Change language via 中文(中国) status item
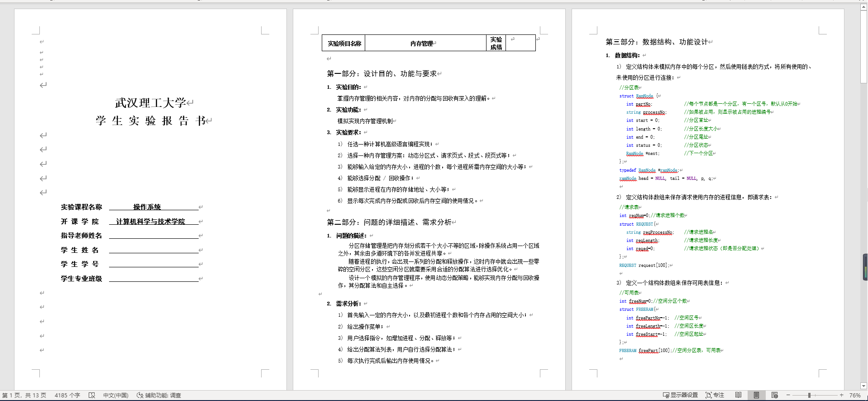The height and width of the screenshot is (401, 868). [x=115, y=395]
